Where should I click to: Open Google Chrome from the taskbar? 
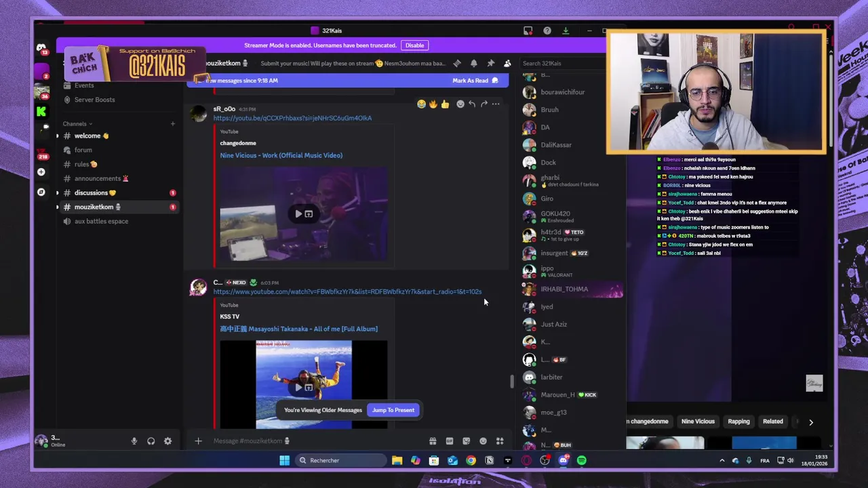pos(471,461)
